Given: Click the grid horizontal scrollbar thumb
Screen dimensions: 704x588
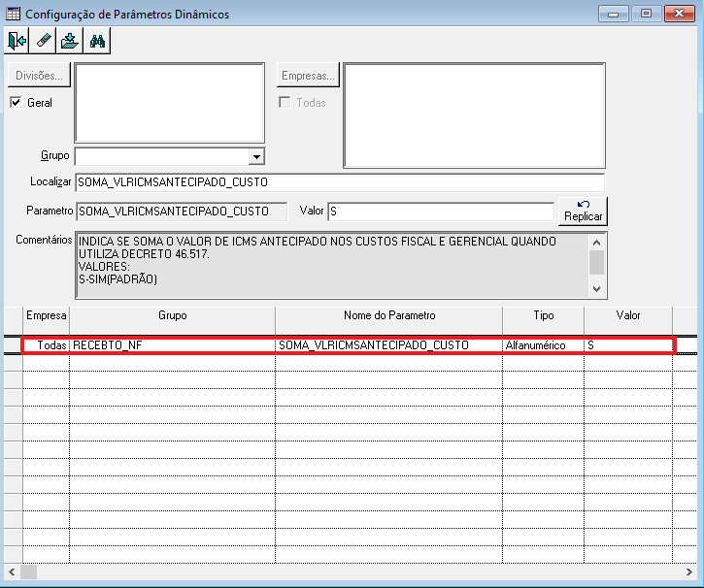Looking at the screenshot, I should [29, 572].
